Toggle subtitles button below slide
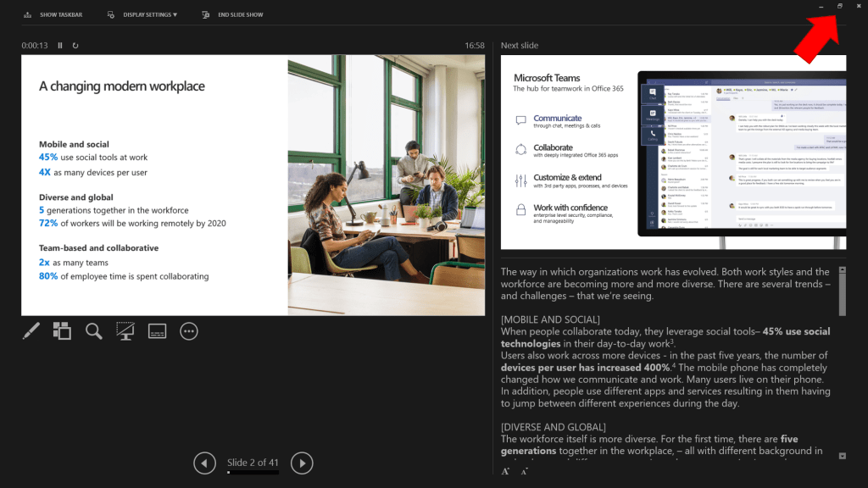The image size is (868, 488). [x=157, y=331]
